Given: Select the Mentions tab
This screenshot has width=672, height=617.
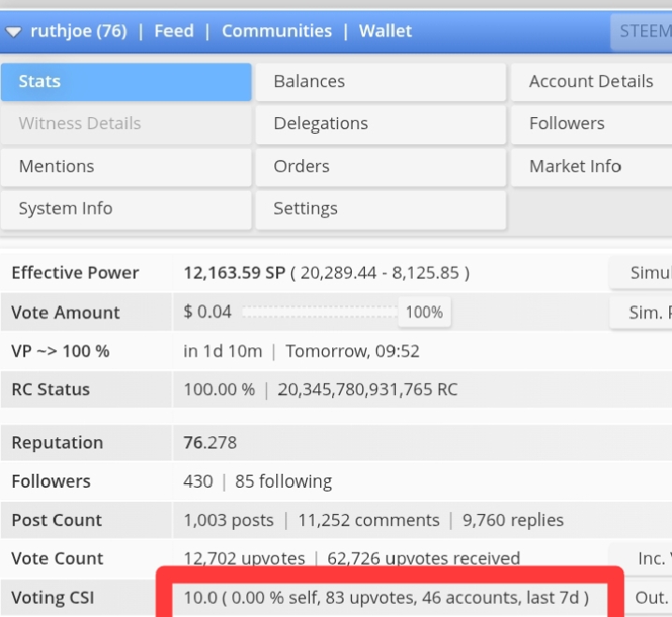Looking at the screenshot, I should coord(126,167).
